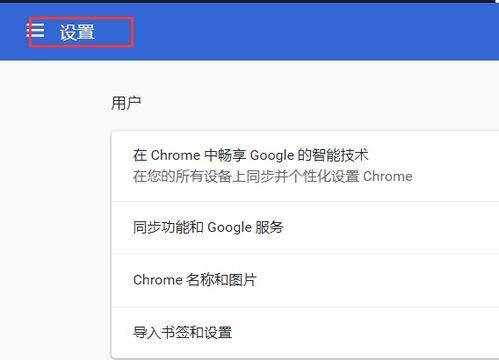Click subtitle 在您的所有设备上同步并个性化设置 Chrome

point(272,176)
